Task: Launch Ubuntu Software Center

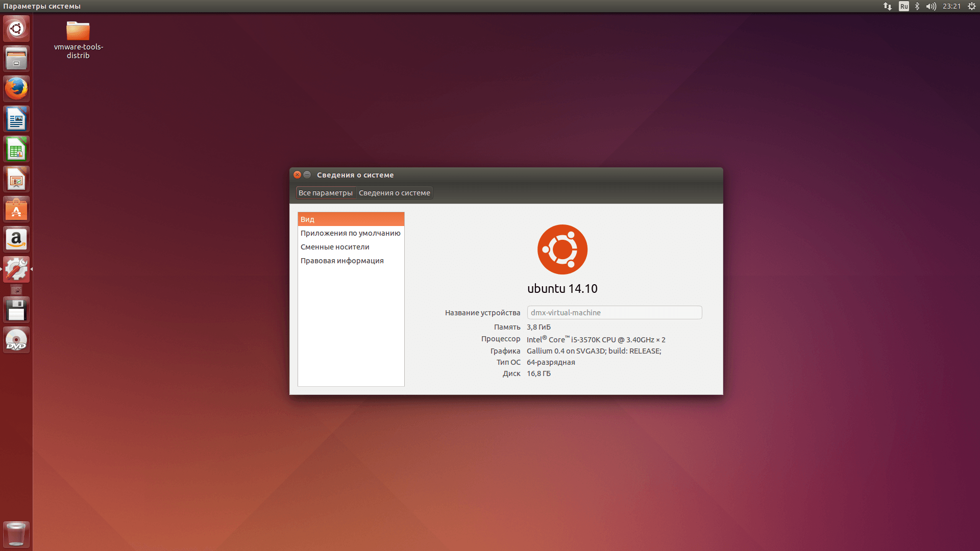Action: [16, 209]
